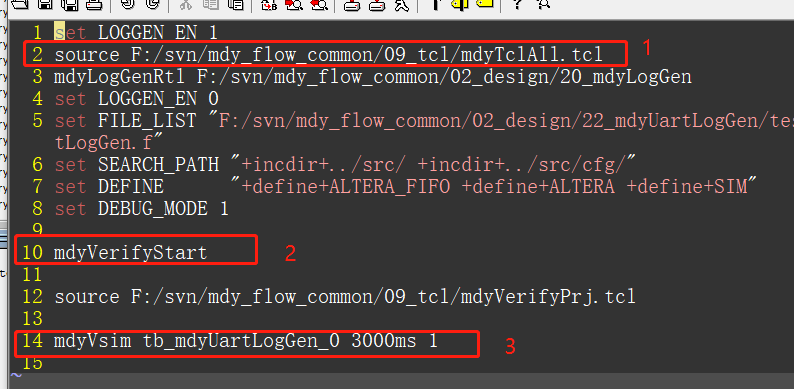Open a file with the folder icon
This screenshot has width=794, height=389.
pyautogui.click(x=19, y=4)
